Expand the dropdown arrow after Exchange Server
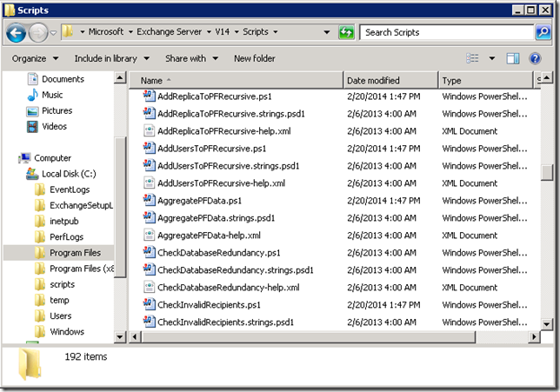The width and height of the screenshot is (560, 392). [x=209, y=32]
